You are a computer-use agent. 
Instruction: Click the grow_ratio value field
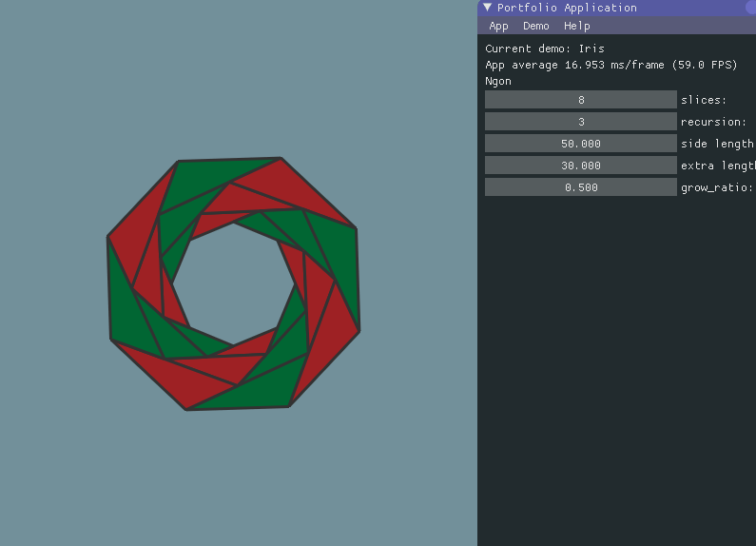(x=580, y=187)
